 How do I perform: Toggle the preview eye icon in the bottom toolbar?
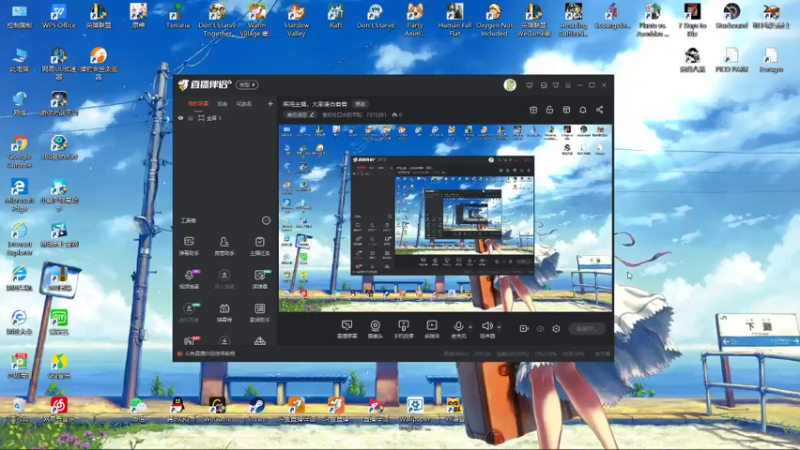pos(540,329)
